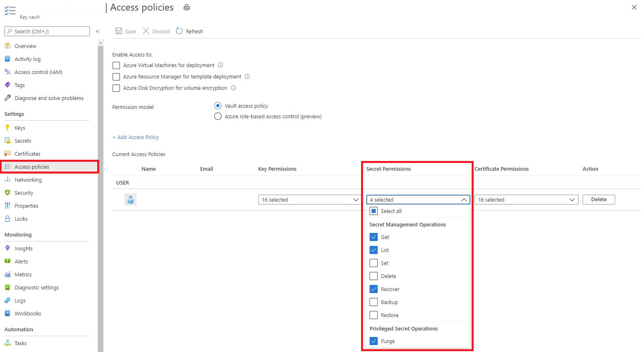Viewport: 644px width, 352px height.
Task: Open the Certificate Permissions 16 selected dropdown
Action: click(x=527, y=200)
